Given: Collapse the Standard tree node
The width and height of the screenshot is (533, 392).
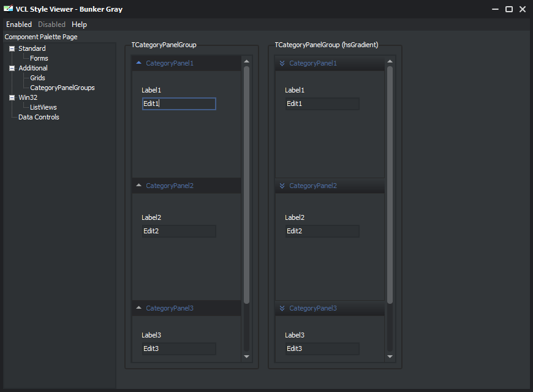Looking at the screenshot, I should pyautogui.click(x=12, y=48).
